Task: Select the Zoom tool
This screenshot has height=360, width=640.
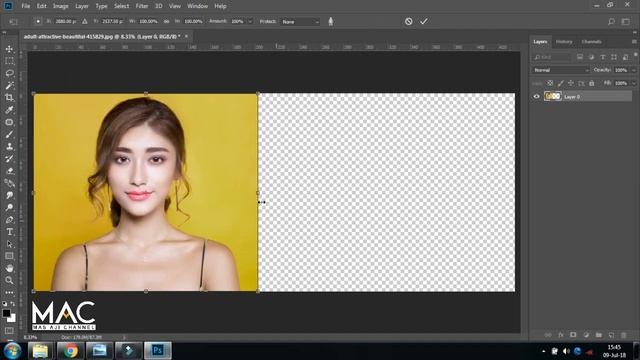Action: (x=9, y=280)
